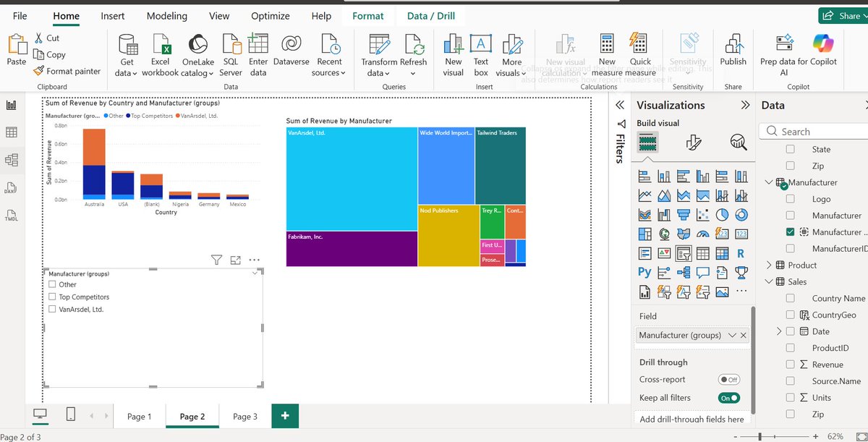Open TMDL view in left sidebar
The height and width of the screenshot is (442, 868).
pos(12,216)
